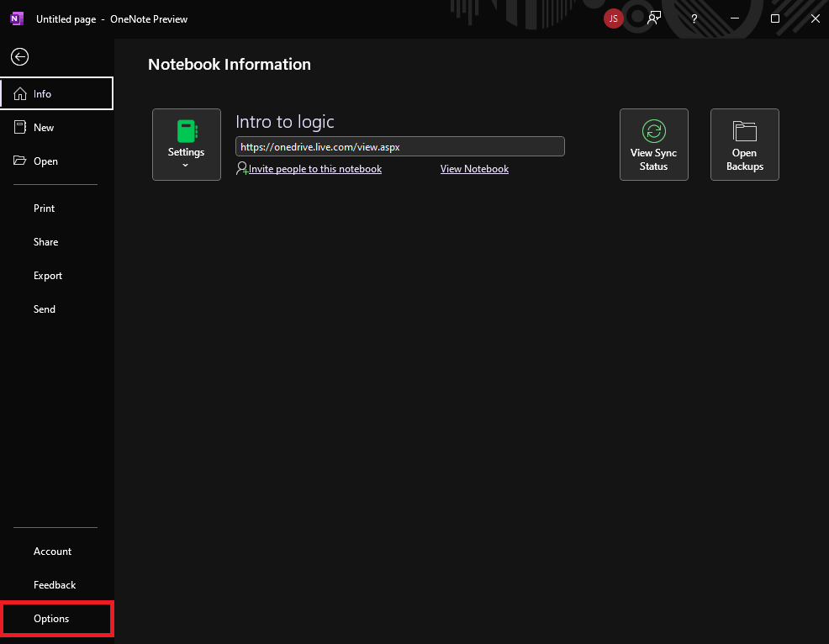Open Feedback from the sidebar

point(55,585)
